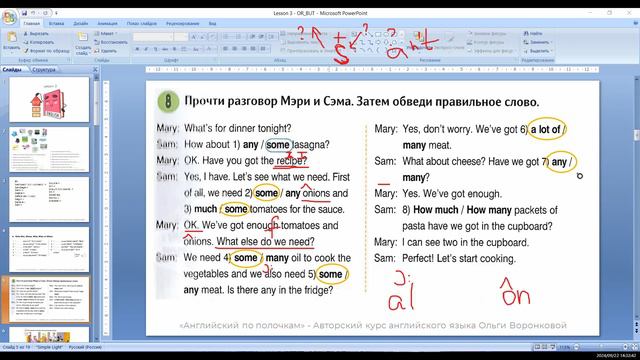640x360 pixels.
Task: Select Format Painter (Формат по образцу)
Action: point(46,51)
